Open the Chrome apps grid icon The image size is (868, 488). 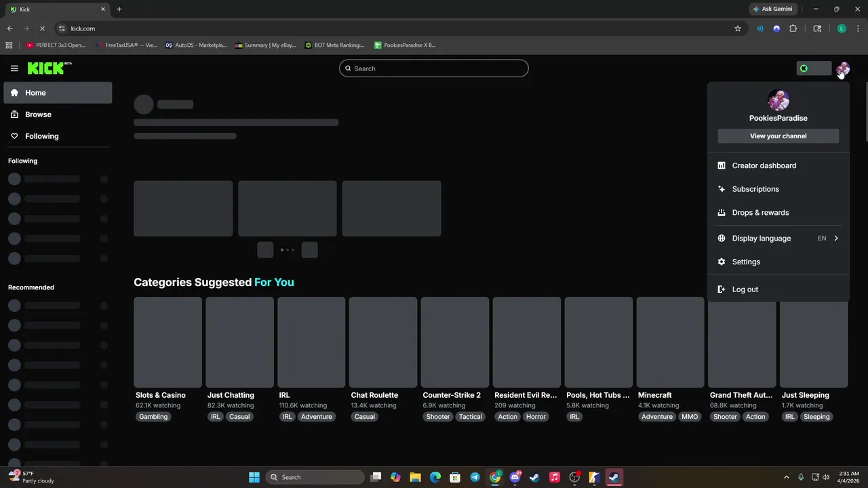click(x=9, y=45)
